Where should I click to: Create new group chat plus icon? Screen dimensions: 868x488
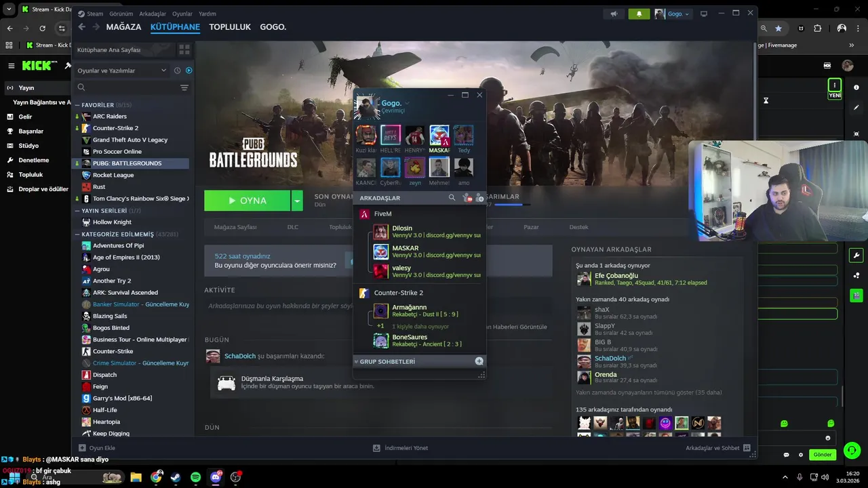point(479,361)
